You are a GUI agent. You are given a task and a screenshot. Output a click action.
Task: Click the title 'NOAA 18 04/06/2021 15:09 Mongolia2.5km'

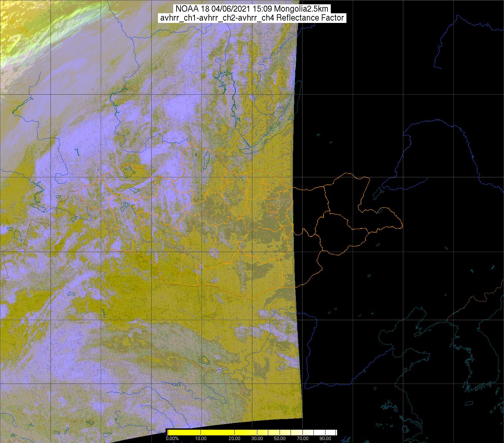click(252, 9)
